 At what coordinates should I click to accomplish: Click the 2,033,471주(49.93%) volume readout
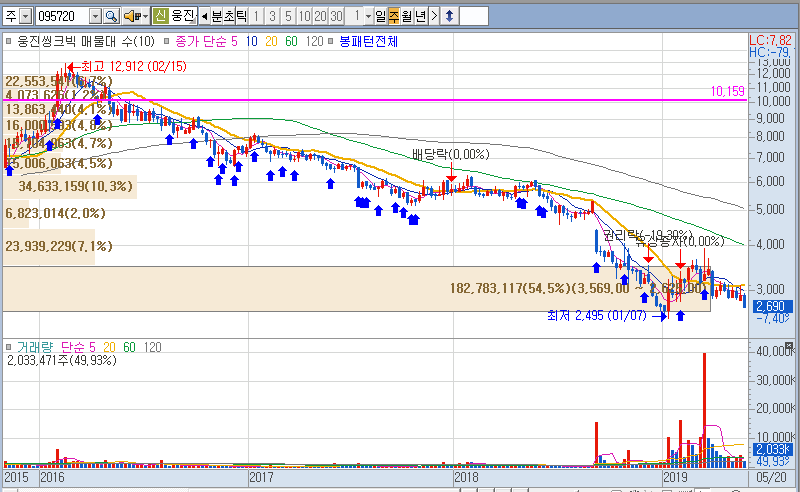tap(62, 360)
